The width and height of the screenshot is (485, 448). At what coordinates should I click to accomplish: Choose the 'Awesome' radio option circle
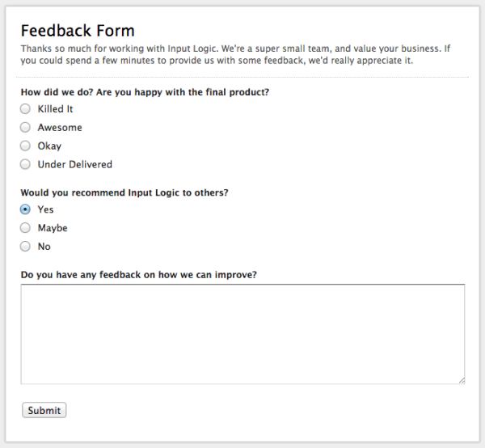pyautogui.click(x=25, y=128)
